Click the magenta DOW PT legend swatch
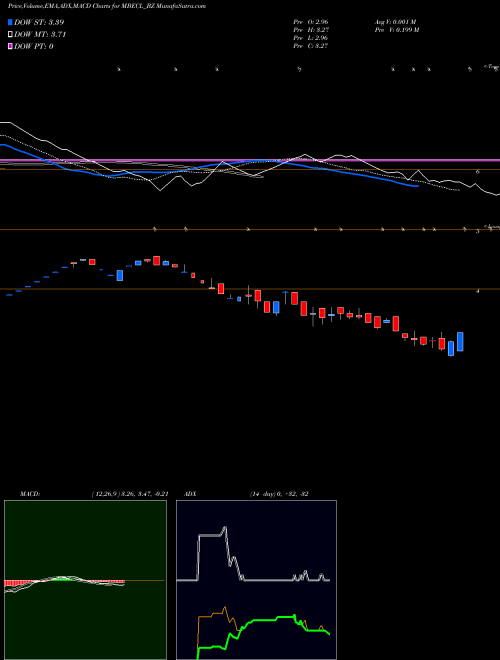This screenshot has width=500, height=660. 10,46
